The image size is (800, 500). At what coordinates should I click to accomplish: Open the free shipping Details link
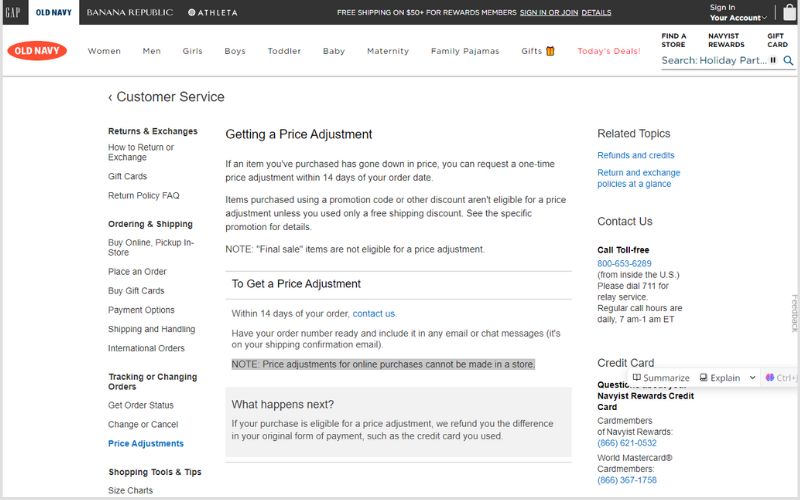596,12
